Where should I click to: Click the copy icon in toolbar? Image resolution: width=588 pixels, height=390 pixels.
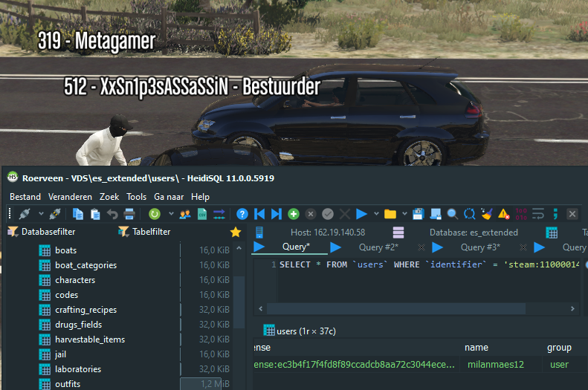[x=77, y=214]
